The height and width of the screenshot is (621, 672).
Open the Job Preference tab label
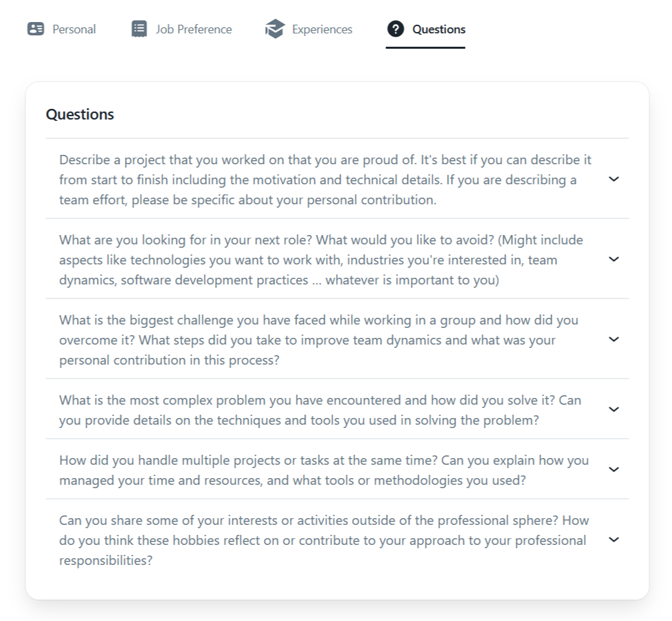pos(194,29)
